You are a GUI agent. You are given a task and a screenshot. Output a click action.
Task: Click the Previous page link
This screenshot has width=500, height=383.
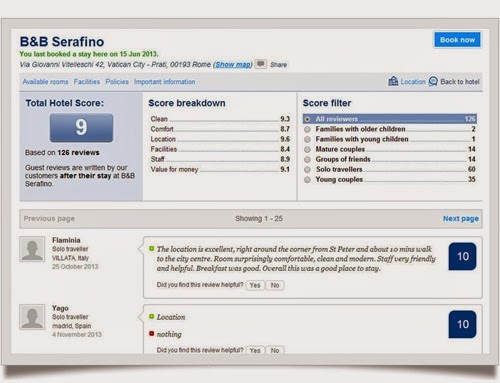(49, 219)
